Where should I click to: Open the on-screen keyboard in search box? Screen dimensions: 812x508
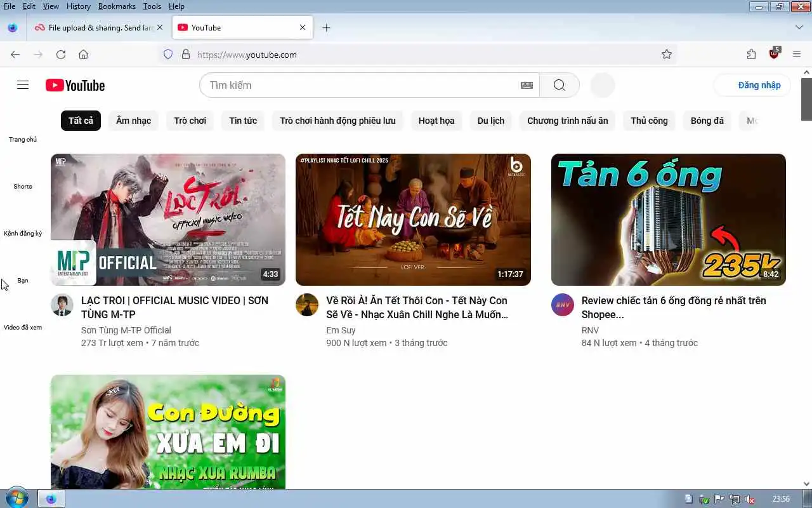point(527,85)
